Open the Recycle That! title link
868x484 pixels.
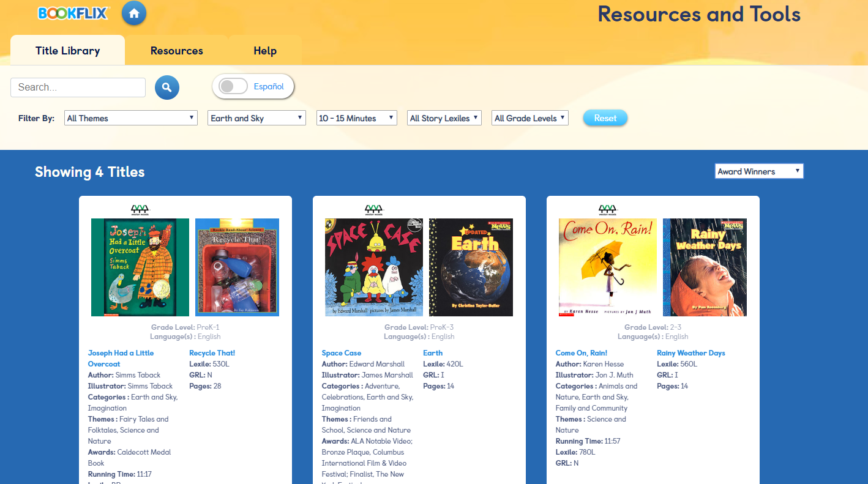[x=212, y=353]
